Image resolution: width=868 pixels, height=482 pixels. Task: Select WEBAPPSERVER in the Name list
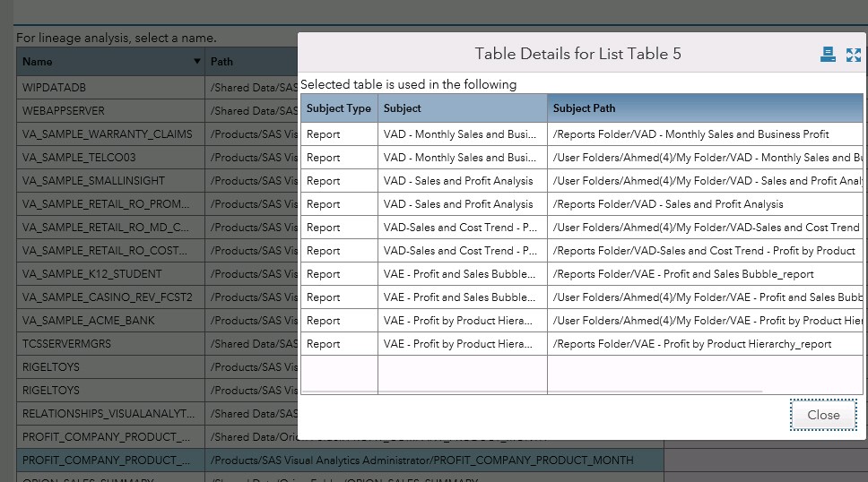click(x=63, y=111)
